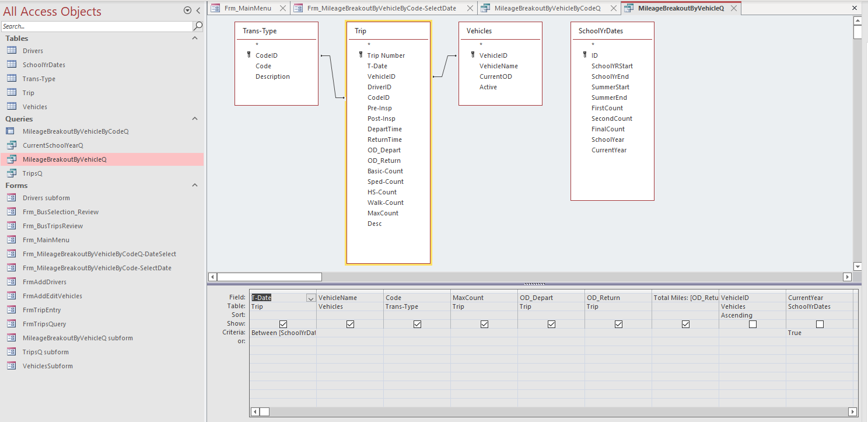Open the T-Date field dropdown arrow
Screen dimensions: 868x422
coord(310,298)
